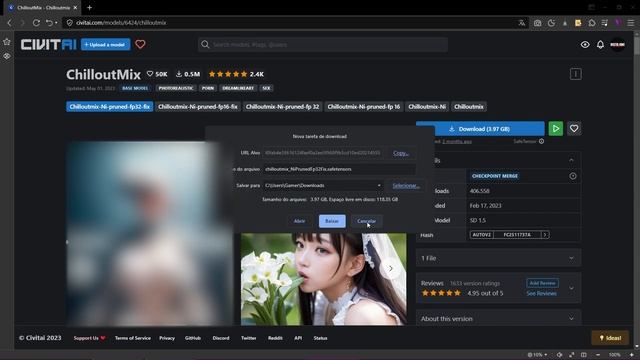Click the Ideas! button in footer

pos(610,338)
